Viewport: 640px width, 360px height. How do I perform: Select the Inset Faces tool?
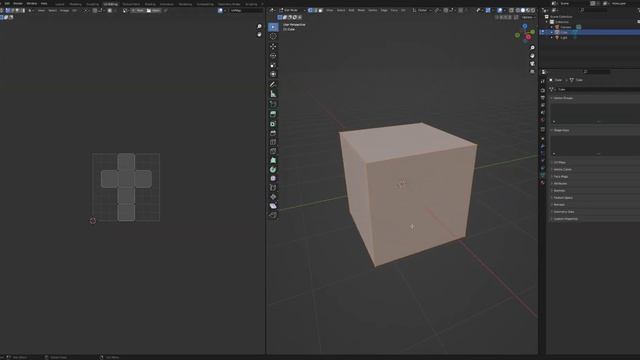pyautogui.click(x=273, y=124)
